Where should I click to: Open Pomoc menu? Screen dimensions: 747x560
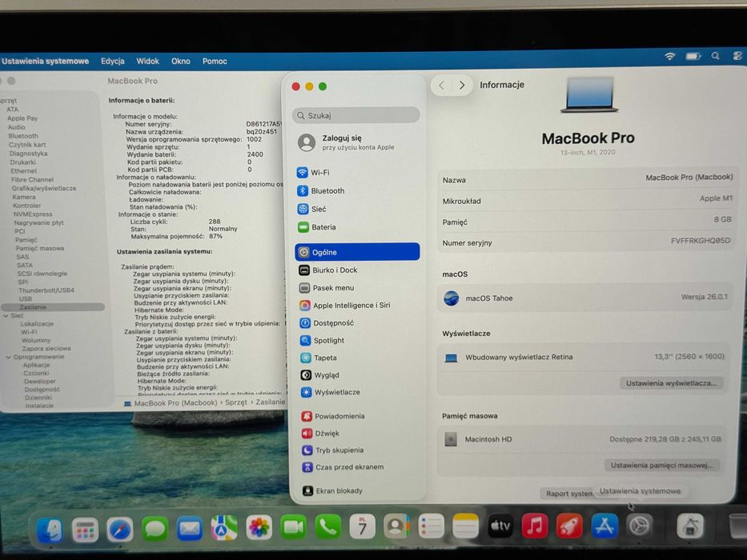click(215, 61)
